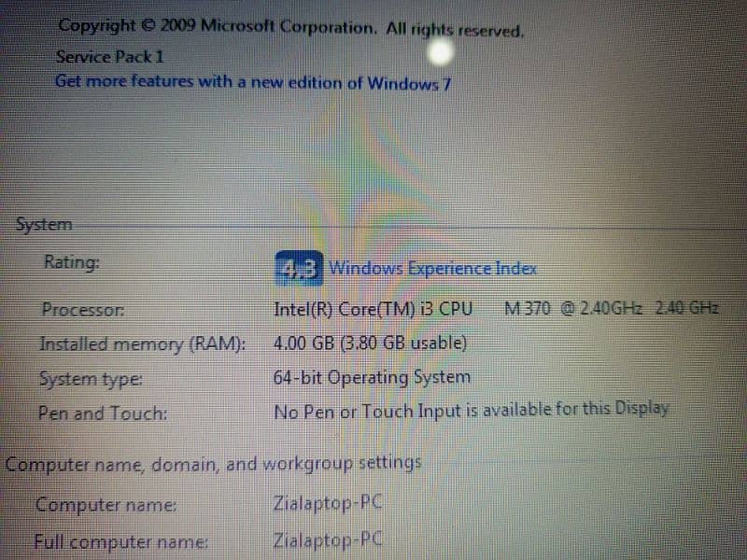The height and width of the screenshot is (560, 747).
Task: Click the 4.3 rating score badge
Action: 299,269
